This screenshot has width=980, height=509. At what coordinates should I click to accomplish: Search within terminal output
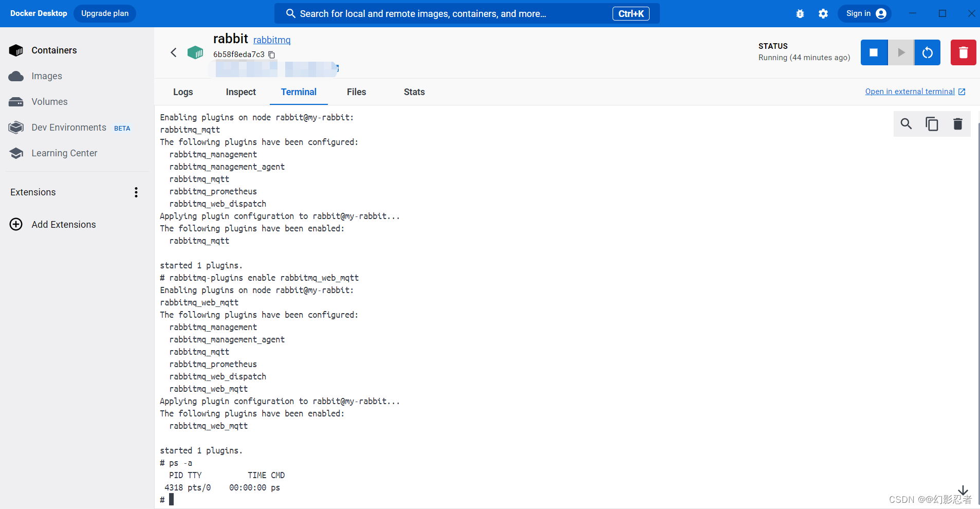906,124
